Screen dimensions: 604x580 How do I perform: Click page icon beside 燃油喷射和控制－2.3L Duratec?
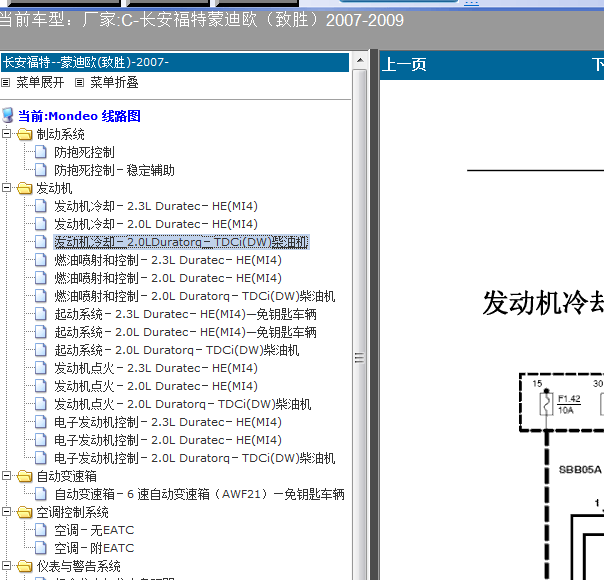point(40,260)
